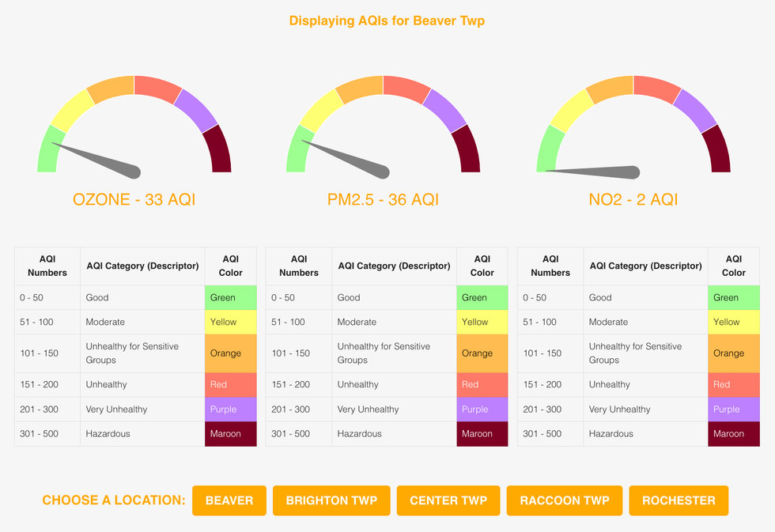The width and height of the screenshot is (775, 532).
Task: Click the purple segment of the PM2.5 gauge
Action: click(444, 110)
